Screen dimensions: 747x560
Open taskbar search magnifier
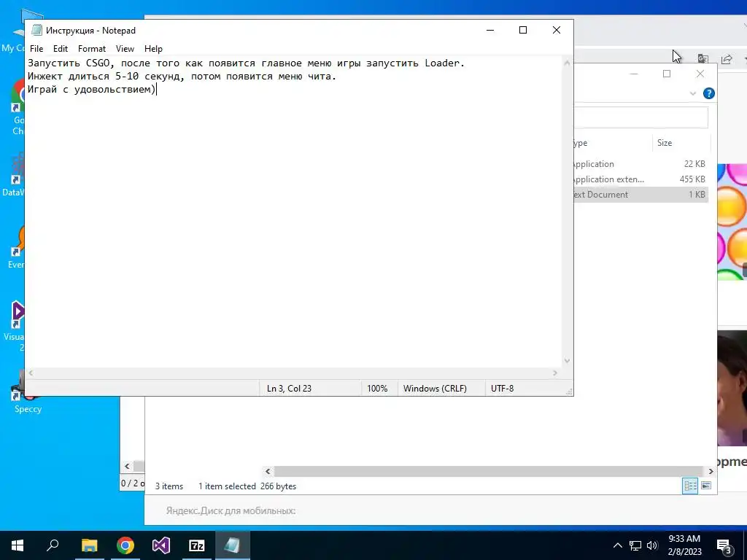(x=53, y=545)
